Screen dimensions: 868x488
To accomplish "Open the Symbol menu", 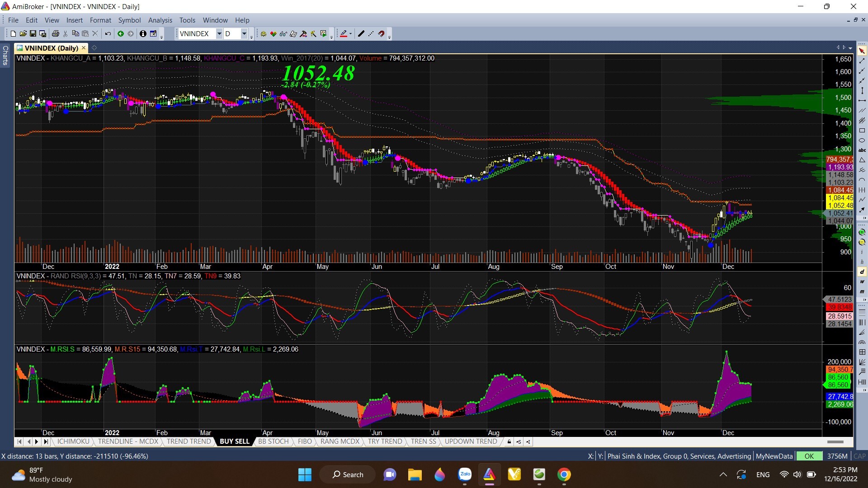I will (129, 20).
